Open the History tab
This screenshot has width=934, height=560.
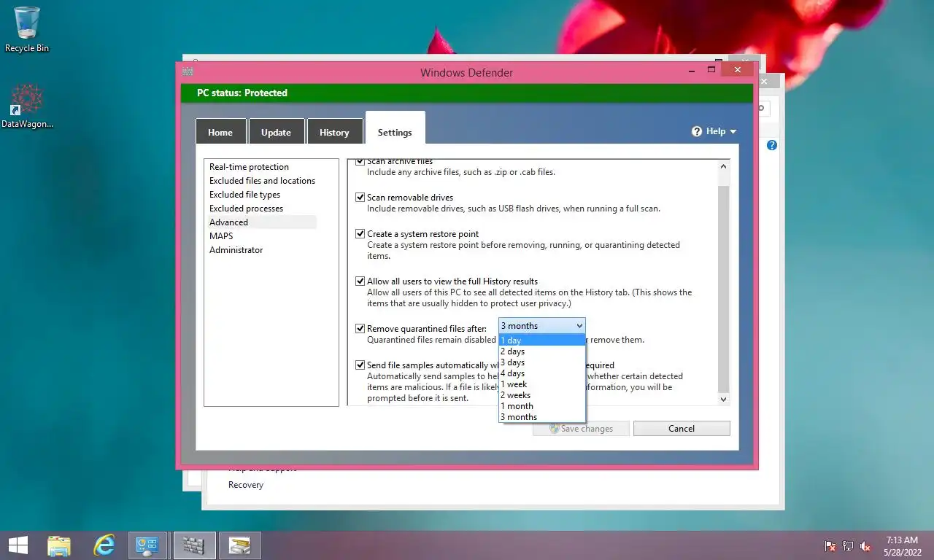(x=334, y=131)
